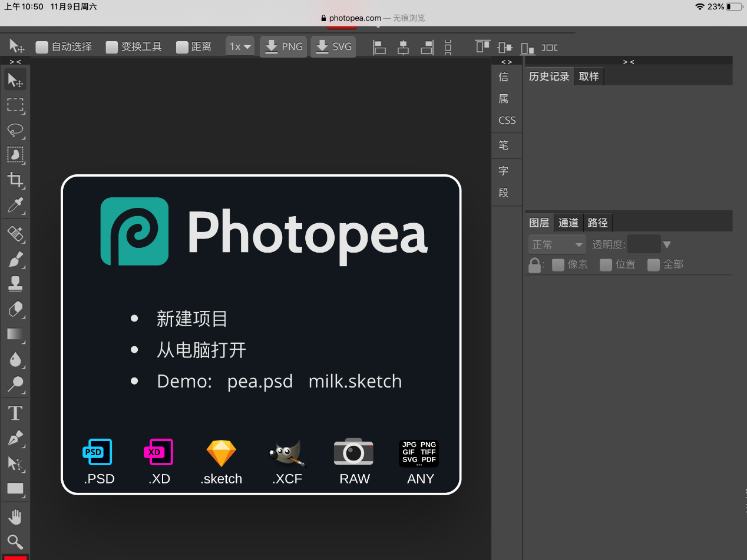
Task: Export as SVG button
Action: pos(333,47)
